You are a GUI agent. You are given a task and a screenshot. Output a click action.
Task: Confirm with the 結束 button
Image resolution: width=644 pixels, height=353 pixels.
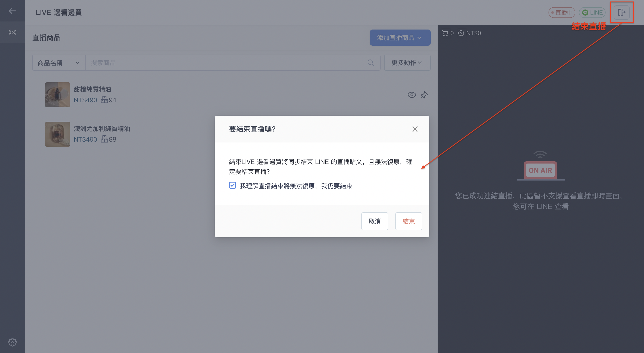coord(409,221)
